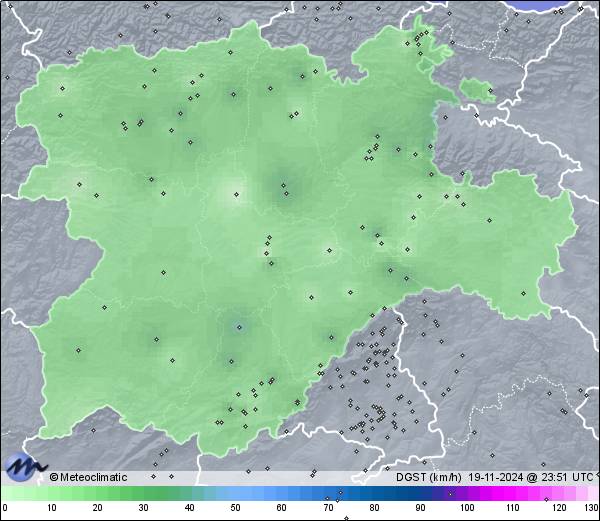Viewport: 600px width, 521px height.
Task: Click the 10 label on the wind scale
Action: [x=51, y=508]
